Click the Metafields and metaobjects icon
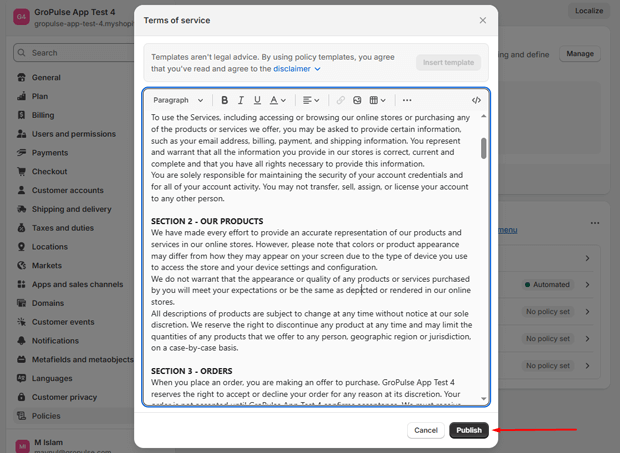This screenshot has height=453, width=620. 22,359
